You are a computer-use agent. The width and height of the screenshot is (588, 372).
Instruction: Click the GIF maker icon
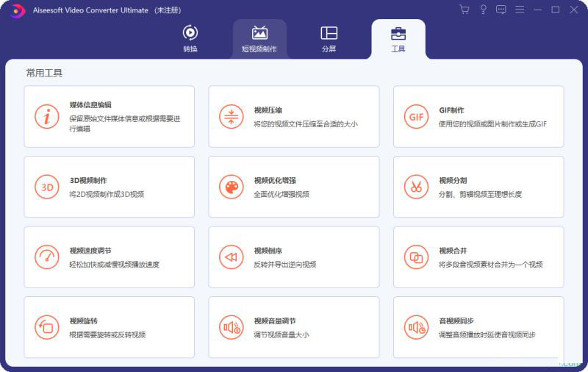click(x=416, y=117)
